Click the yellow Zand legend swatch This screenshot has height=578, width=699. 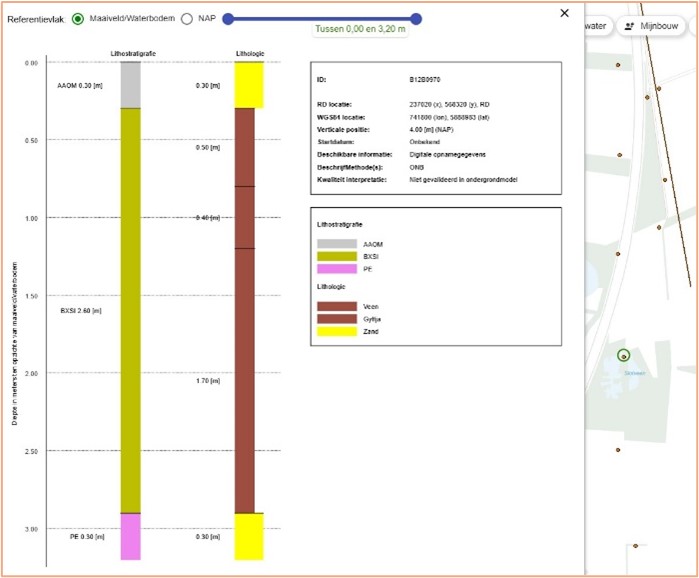pyautogui.click(x=335, y=331)
